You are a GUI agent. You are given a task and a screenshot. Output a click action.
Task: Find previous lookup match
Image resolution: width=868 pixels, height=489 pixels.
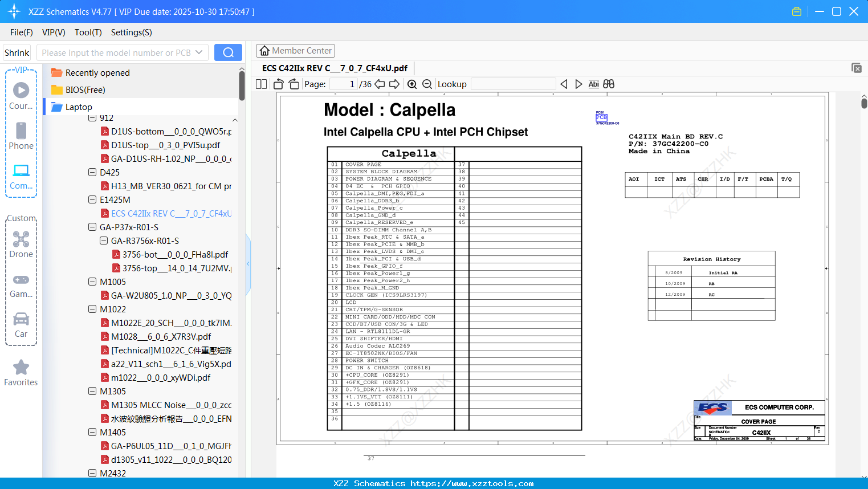[x=564, y=84]
